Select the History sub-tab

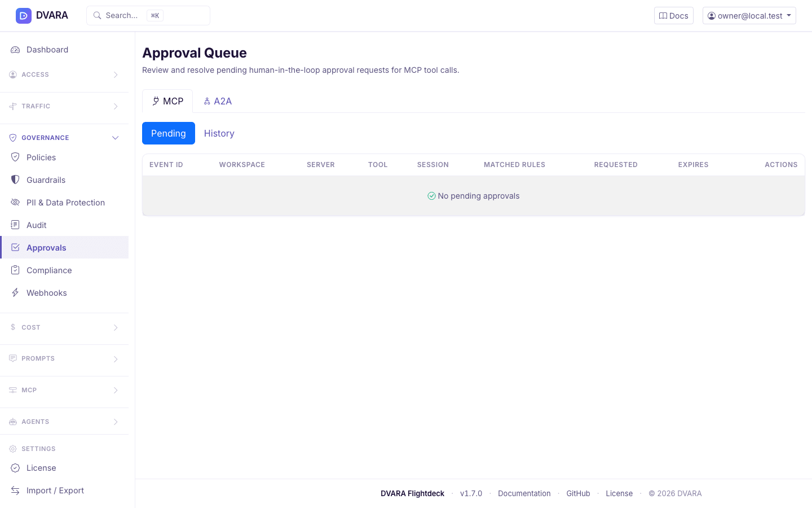point(219,133)
